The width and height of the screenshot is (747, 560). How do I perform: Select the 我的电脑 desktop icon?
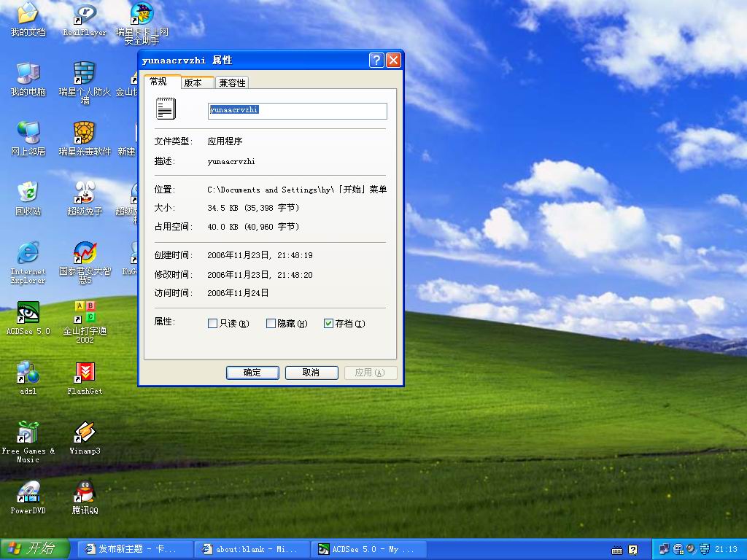point(28,74)
